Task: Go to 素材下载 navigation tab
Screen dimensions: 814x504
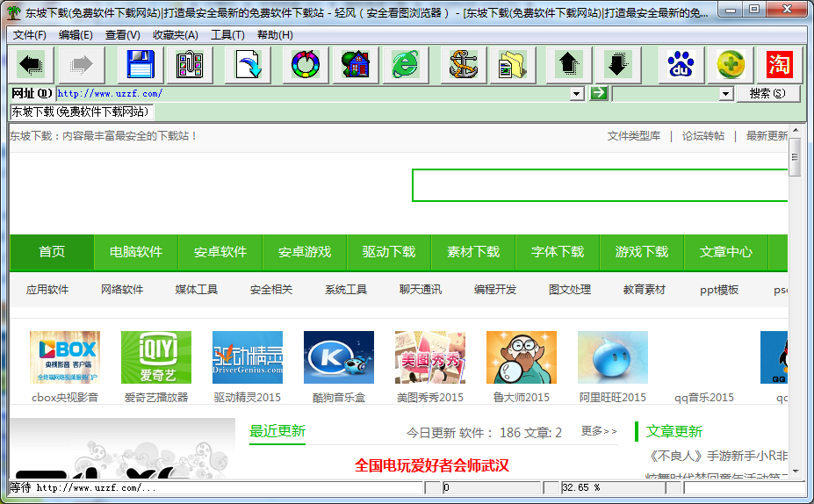Action: [x=473, y=252]
